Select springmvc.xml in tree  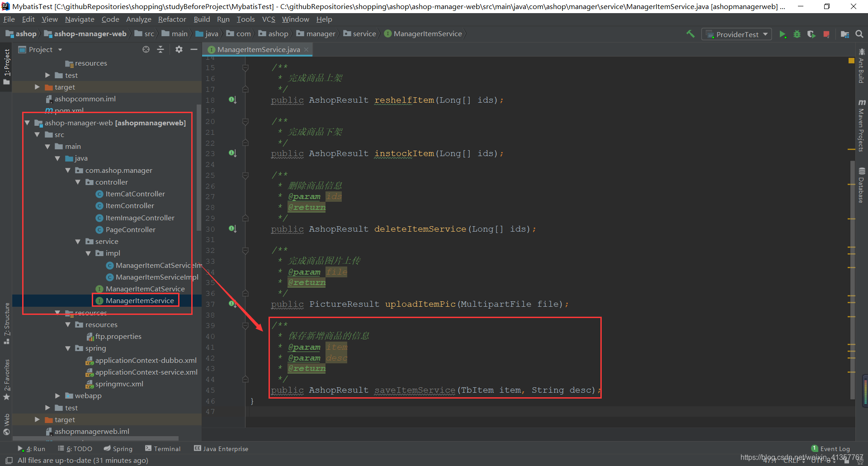point(119,384)
